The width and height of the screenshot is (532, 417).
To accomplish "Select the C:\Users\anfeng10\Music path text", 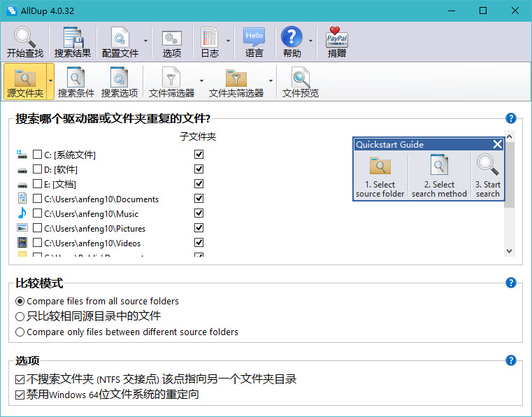I will click(x=92, y=214).
